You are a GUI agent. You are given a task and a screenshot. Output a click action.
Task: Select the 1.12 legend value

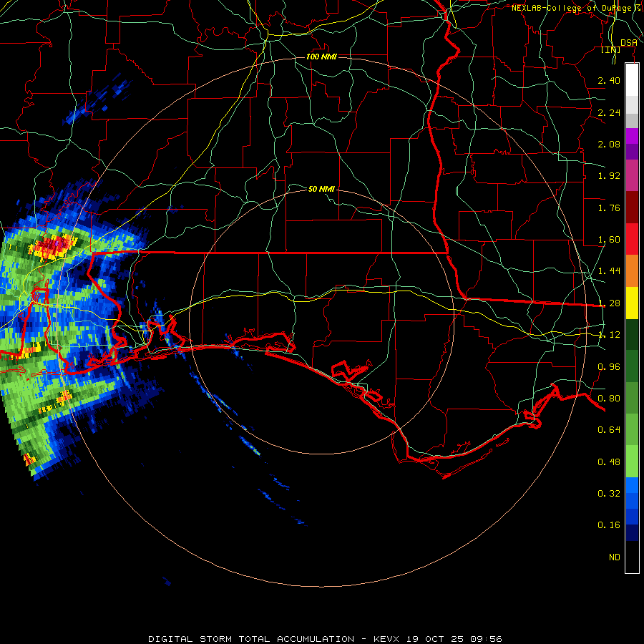[x=609, y=335]
